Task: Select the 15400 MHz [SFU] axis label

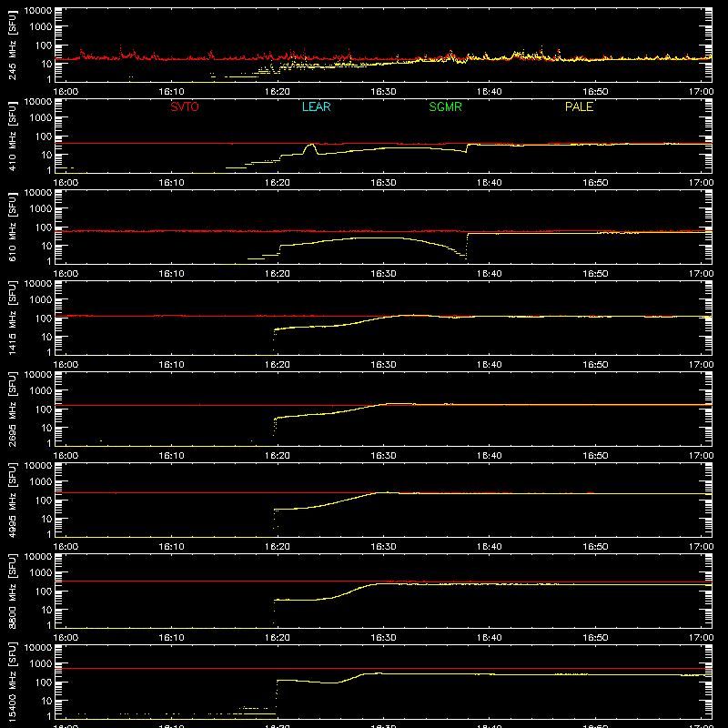Action: tap(13, 682)
